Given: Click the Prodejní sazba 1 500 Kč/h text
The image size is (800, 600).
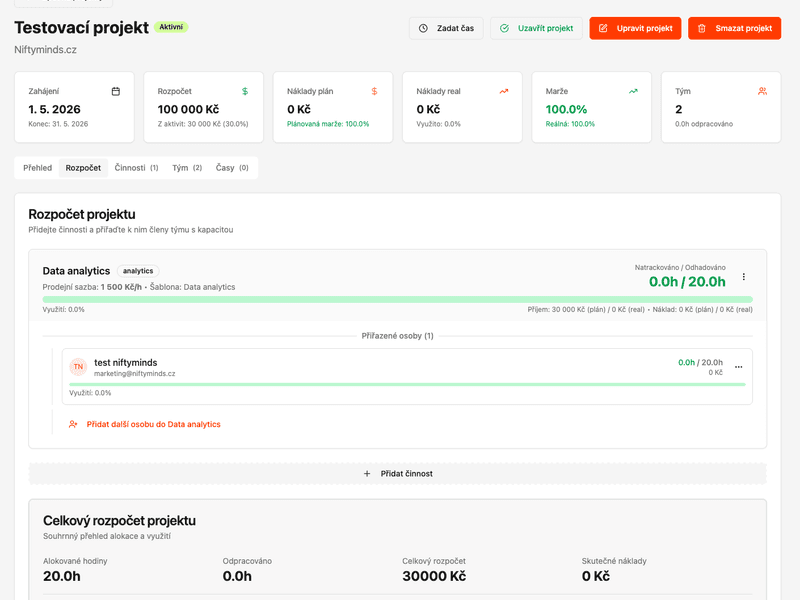Looking at the screenshot, I should (92, 287).
